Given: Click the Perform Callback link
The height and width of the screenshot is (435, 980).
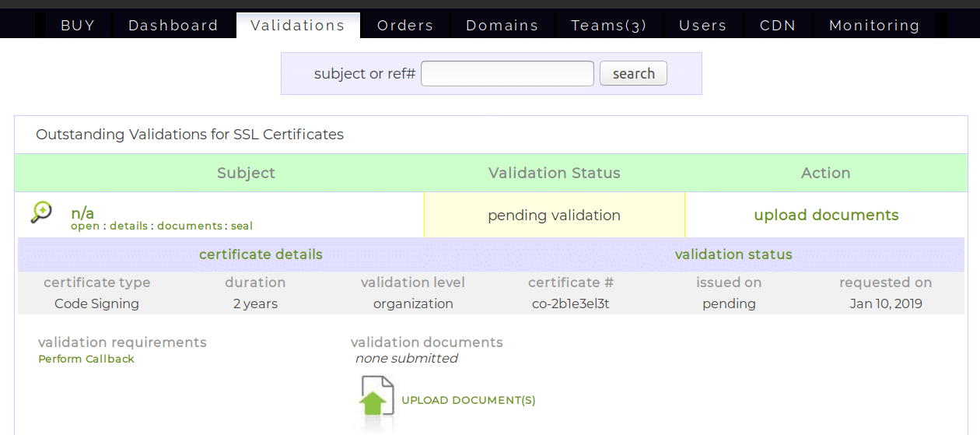Looking at the screenshot, I should [x=86, y=359].
